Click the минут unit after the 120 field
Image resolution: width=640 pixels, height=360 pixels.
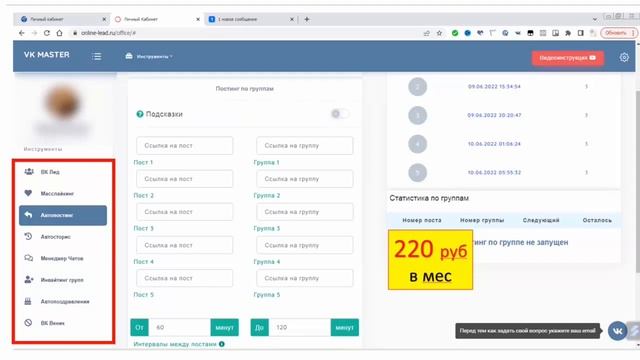[344, 327]
